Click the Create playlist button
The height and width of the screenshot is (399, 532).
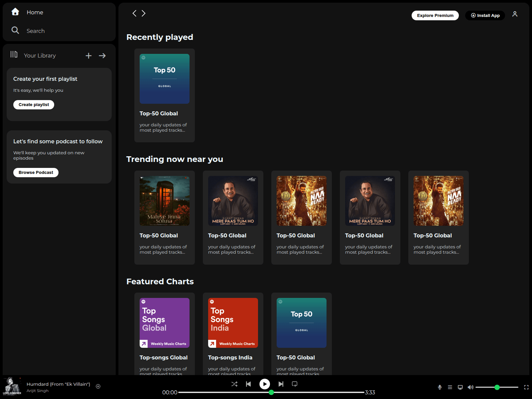click(34, 105)
